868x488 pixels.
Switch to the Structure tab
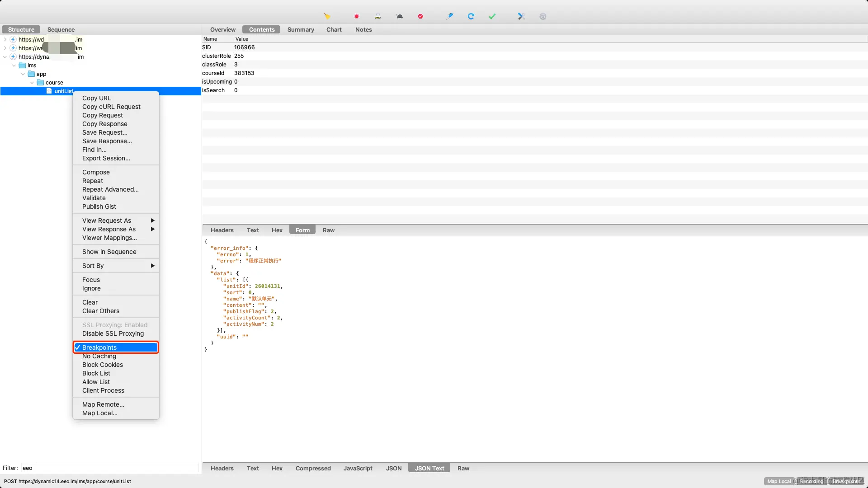(x=21, y=29)
